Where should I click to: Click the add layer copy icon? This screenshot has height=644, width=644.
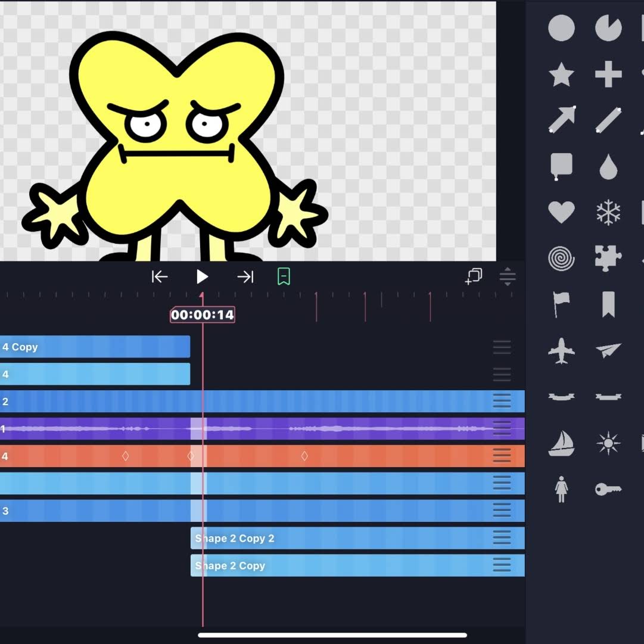pos(474,276)
